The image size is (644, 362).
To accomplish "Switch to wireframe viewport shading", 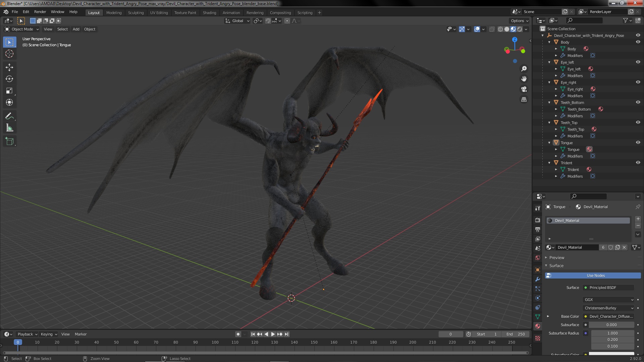I will point(500,29).
